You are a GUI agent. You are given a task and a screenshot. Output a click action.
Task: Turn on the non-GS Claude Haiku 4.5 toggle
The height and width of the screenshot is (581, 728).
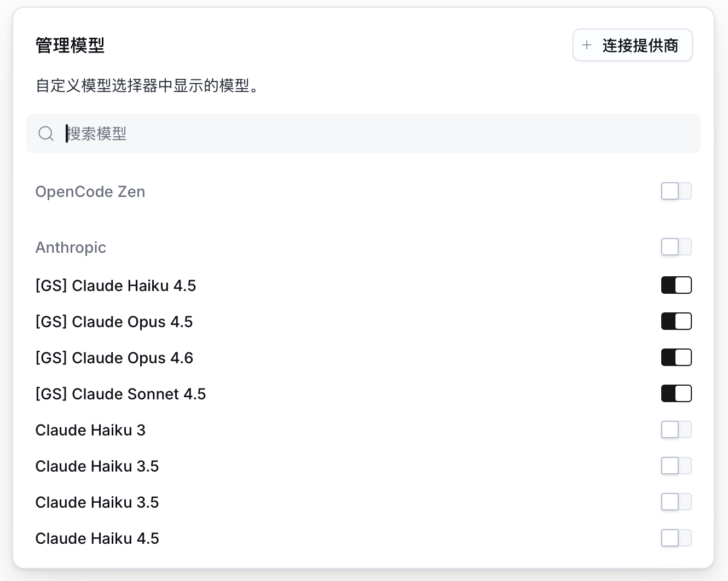click(676, 538)
